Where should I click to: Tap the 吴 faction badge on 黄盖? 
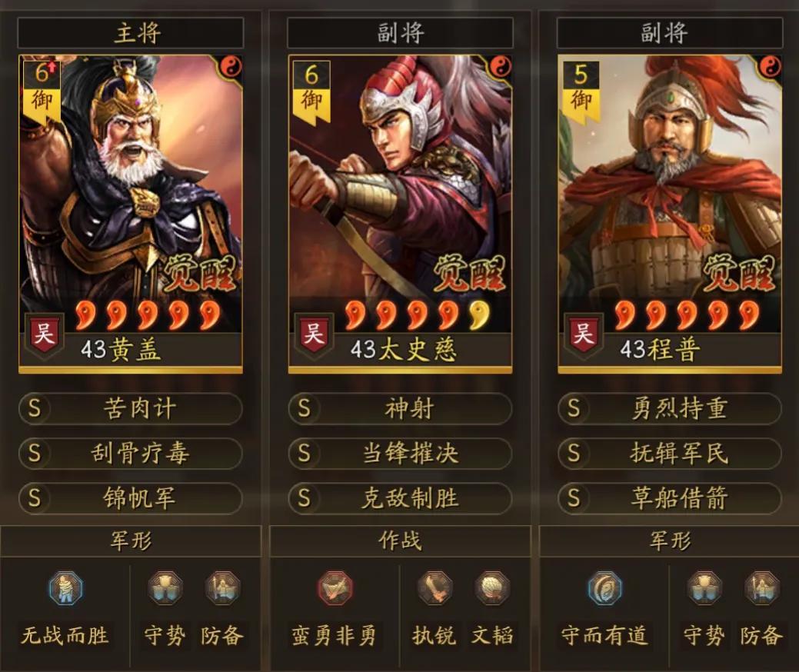(44, 334)
